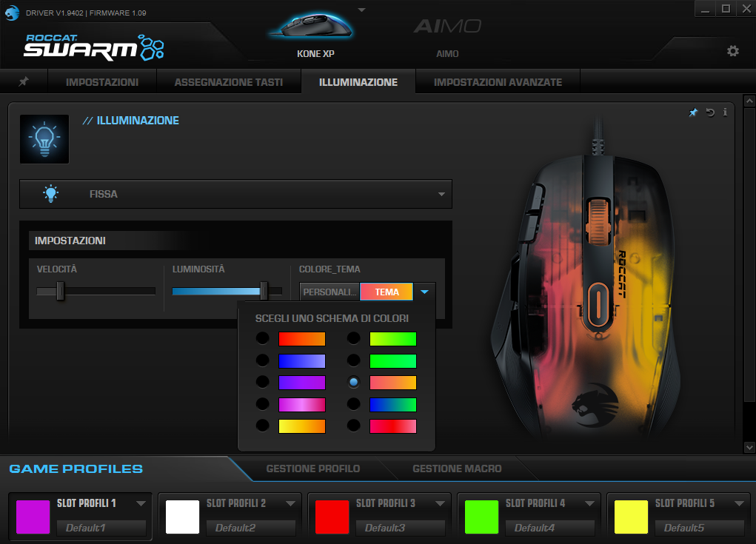Click the small bulb icon beside Fissa
The image size is (756, 544).
click(50, 194)
